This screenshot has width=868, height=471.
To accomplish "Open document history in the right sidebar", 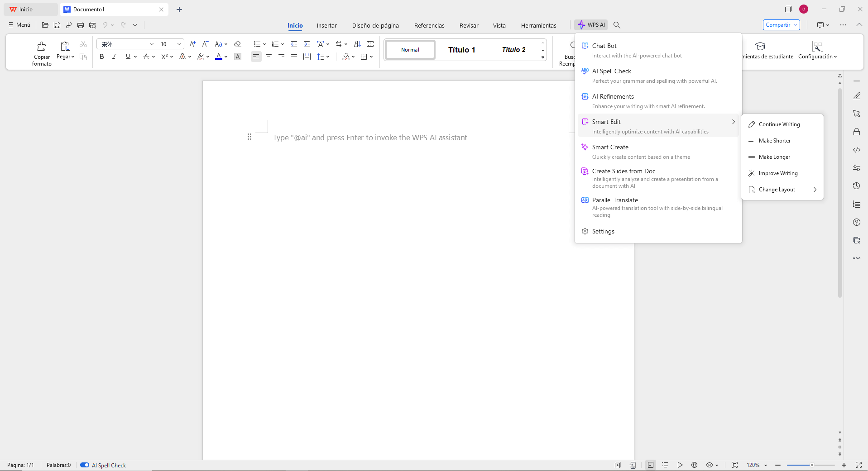I will coord(857,186).
